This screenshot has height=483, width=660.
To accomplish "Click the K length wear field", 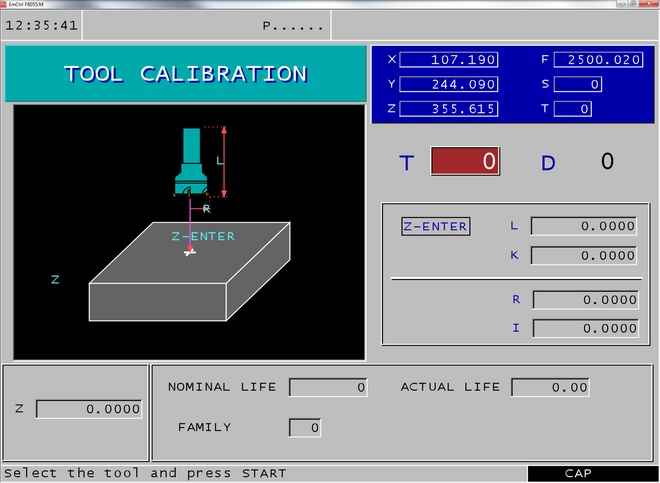I will coord(584,256).
